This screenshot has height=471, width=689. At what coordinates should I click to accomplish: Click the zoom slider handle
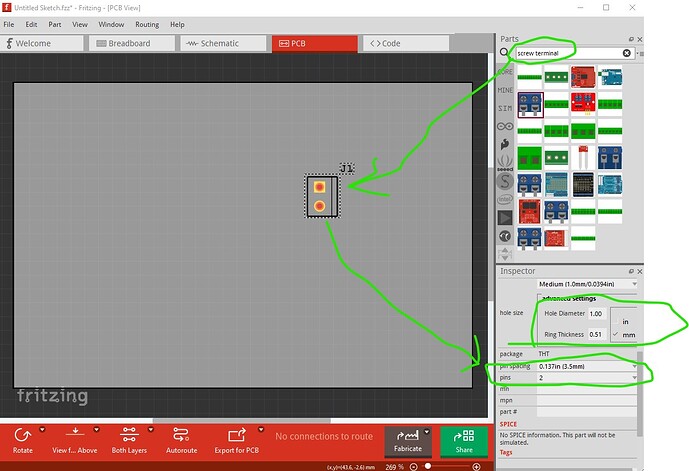click(x=428, y=466)
